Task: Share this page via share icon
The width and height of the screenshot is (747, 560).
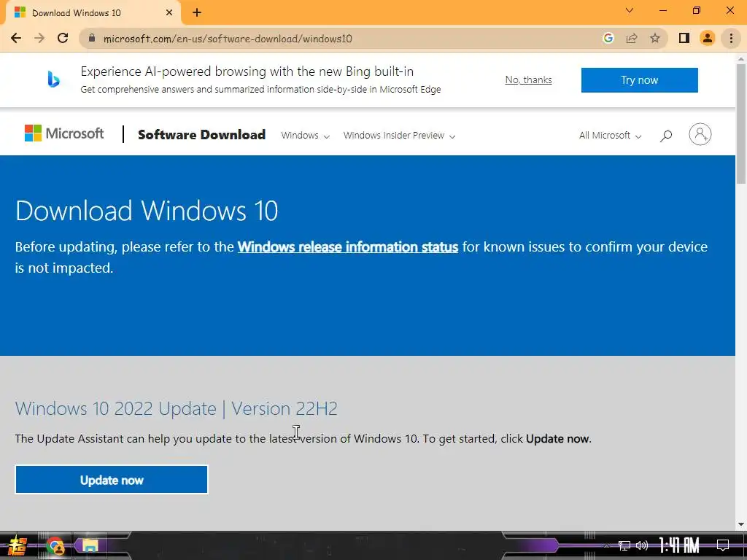Action: click(632, 39)
